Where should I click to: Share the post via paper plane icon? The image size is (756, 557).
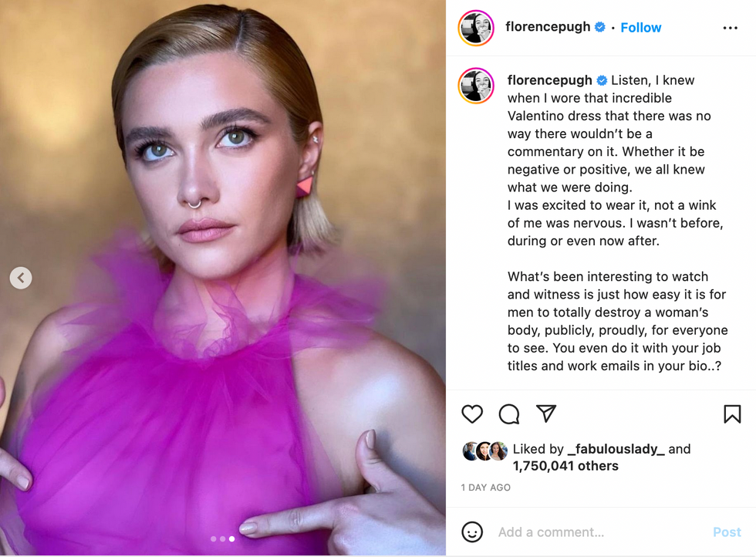(x=546, y=414)
